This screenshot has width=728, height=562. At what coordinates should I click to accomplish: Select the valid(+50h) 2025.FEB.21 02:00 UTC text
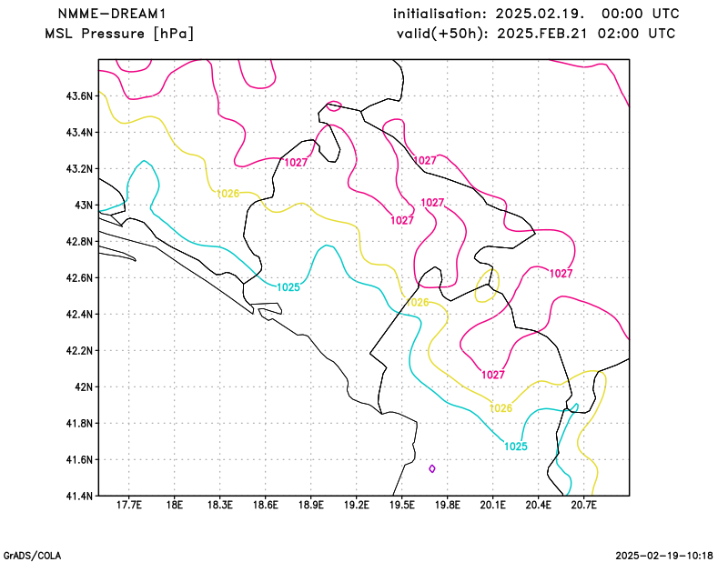click(536, 34)
